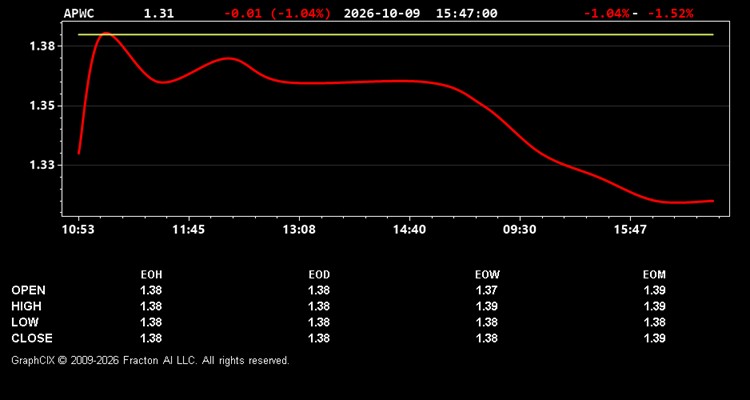The width and height of the screenshot is (750, 400).
Task: Click the last price 1.31 in header
Action: coord(159,13)
